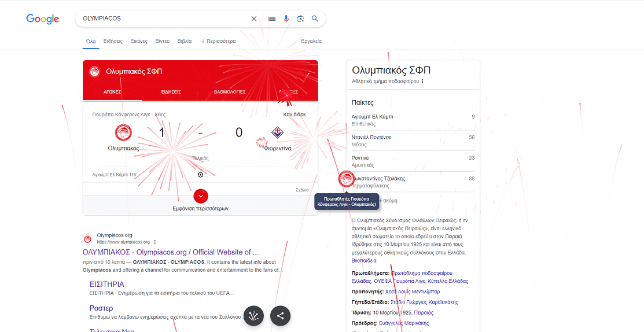Search by image with Google Lens
644x332 pixels.
(x=300, y=19)
